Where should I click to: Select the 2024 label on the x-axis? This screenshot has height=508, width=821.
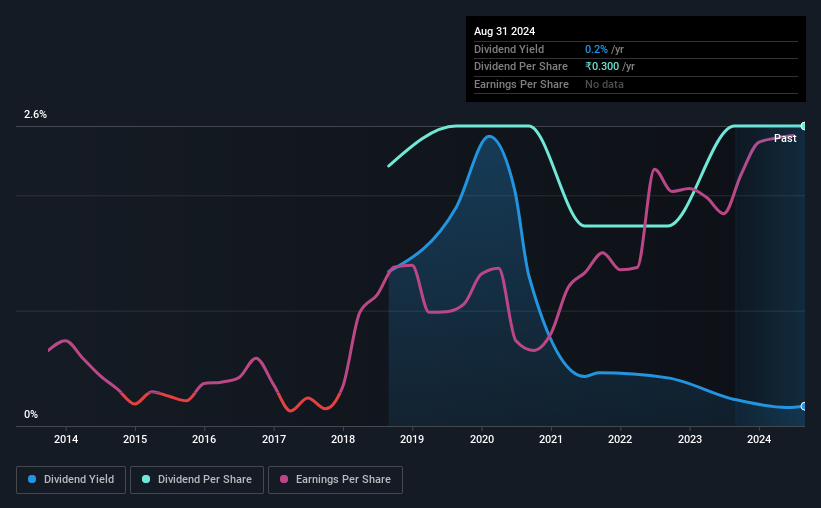pos(759,439)
